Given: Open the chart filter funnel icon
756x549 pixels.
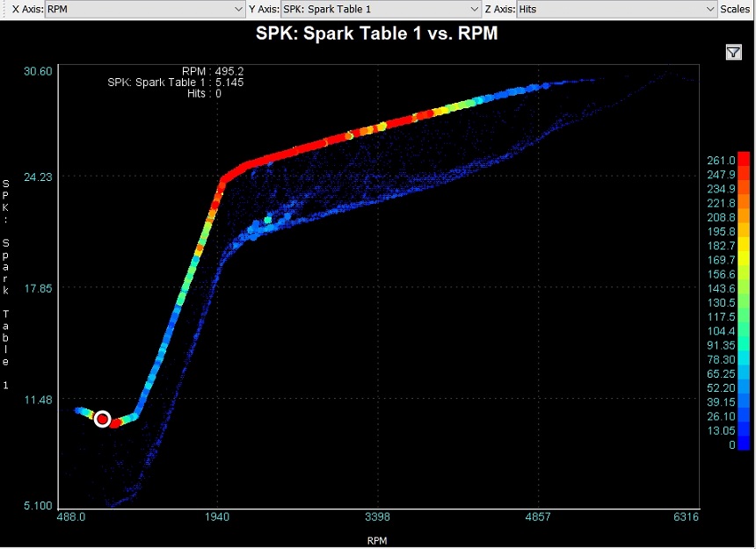Looking at the screenshot, I should click(x=734, y=53).
